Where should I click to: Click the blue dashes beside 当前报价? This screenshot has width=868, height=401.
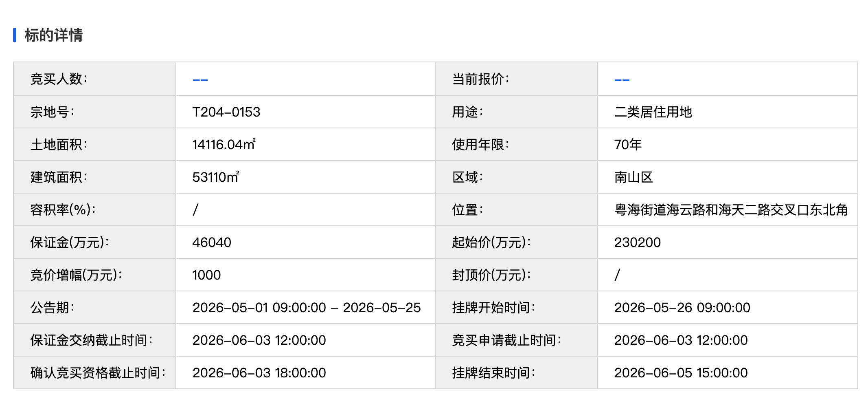tap(622, 79)
